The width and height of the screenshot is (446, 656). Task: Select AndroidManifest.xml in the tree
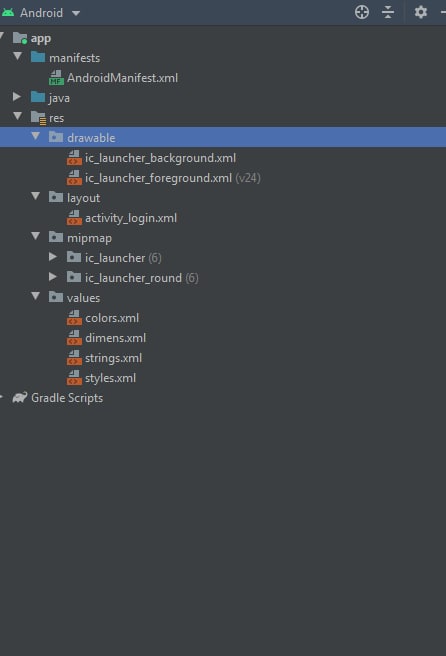click(x=123, y=78)
